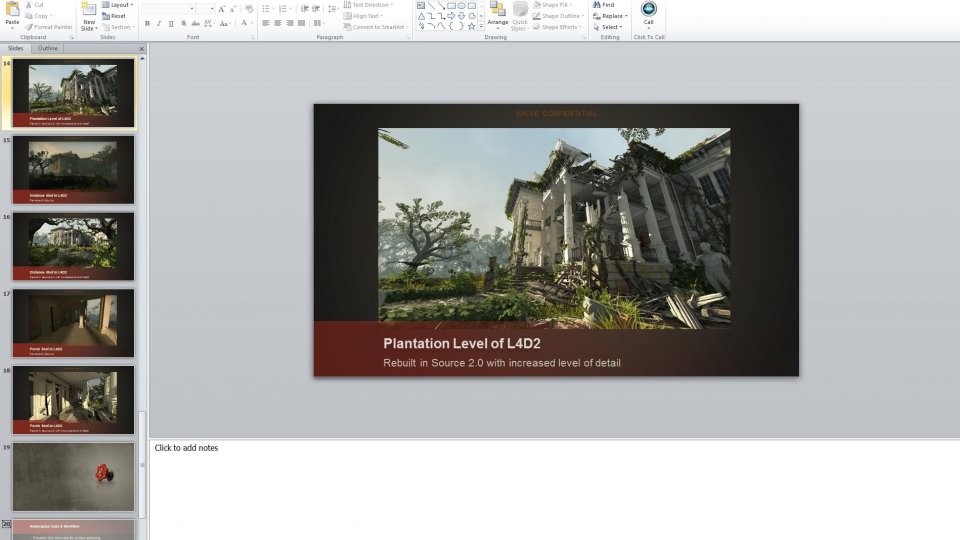
Task: Select the Text Box shape tool
Action: pos(421,6)
